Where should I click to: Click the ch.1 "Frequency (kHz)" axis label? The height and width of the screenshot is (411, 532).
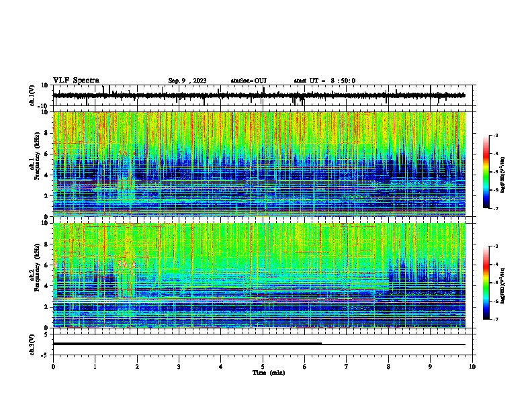(37, 156)
